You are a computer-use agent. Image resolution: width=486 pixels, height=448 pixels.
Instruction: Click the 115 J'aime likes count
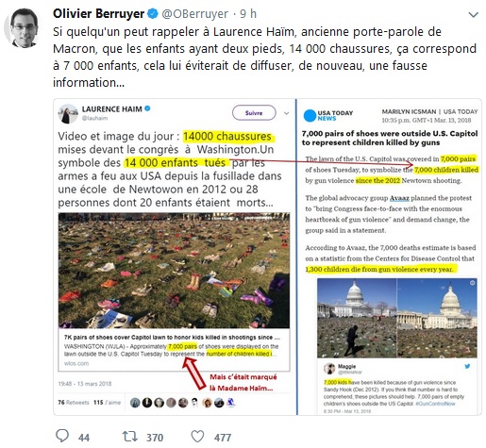pyautogui.click(x=107, y=403)
